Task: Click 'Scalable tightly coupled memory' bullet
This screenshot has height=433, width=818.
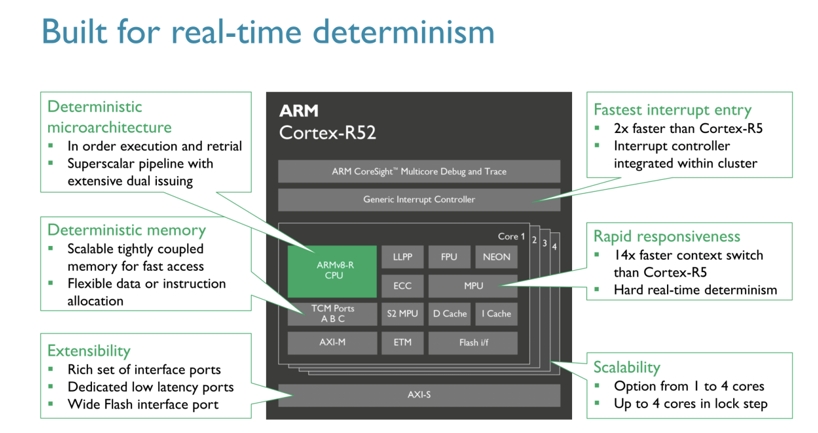Action: pos(135,258)
